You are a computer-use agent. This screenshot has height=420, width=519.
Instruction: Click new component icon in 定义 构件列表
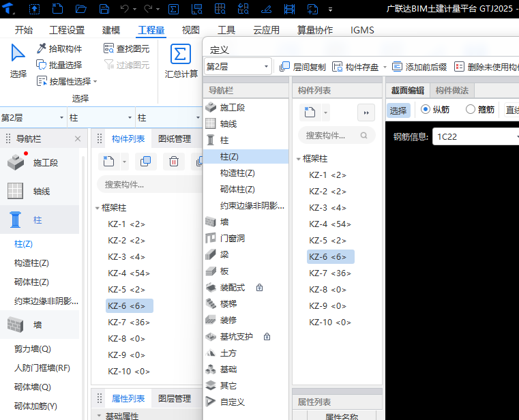310,112
